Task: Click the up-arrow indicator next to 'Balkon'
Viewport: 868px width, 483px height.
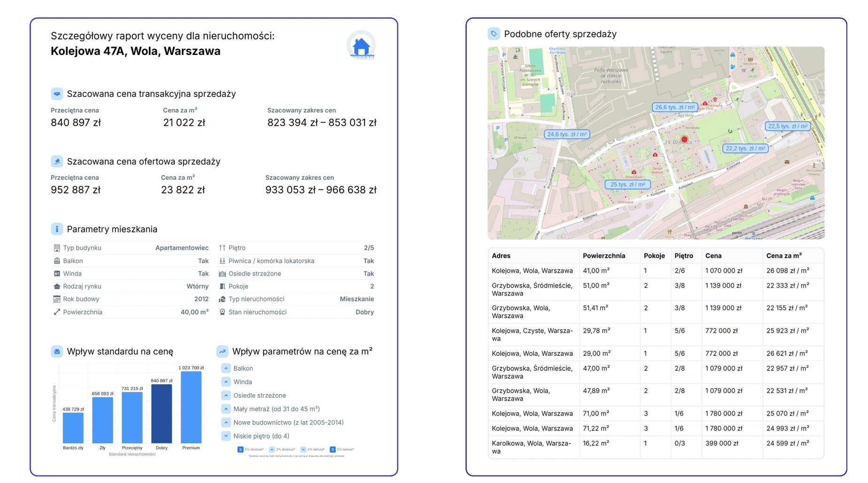Action: pos(226,368)
